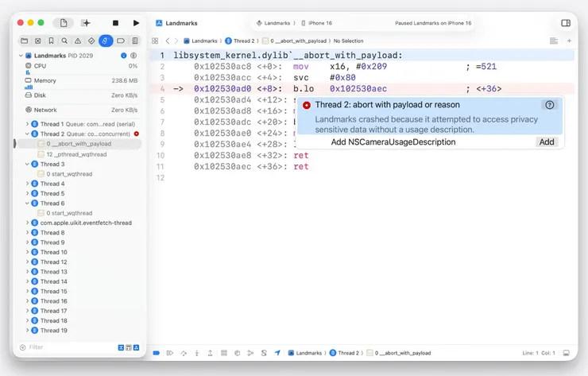Viewport: 588px width, 376px height.
Task: Toggle the debug area button beside Col: 1
Action: [x=567, y=353]
